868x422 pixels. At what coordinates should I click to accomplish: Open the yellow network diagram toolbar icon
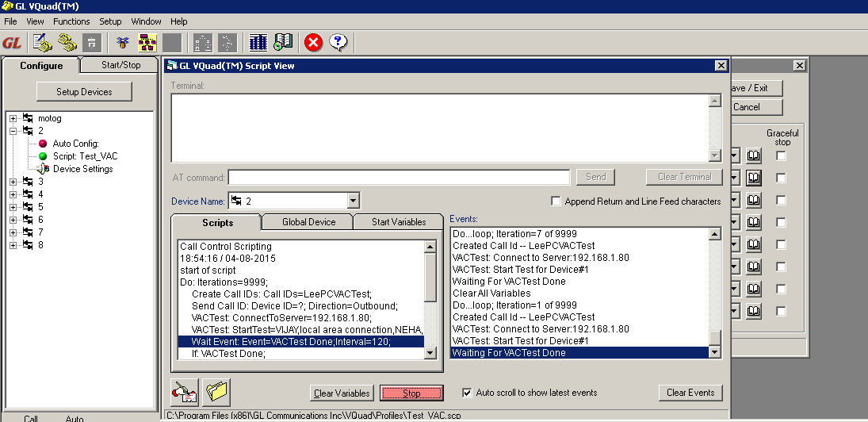pos(147,43)
